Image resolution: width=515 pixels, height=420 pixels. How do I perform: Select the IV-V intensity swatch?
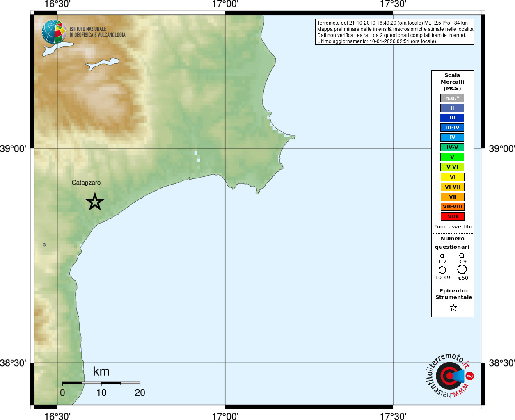point(452,147)
